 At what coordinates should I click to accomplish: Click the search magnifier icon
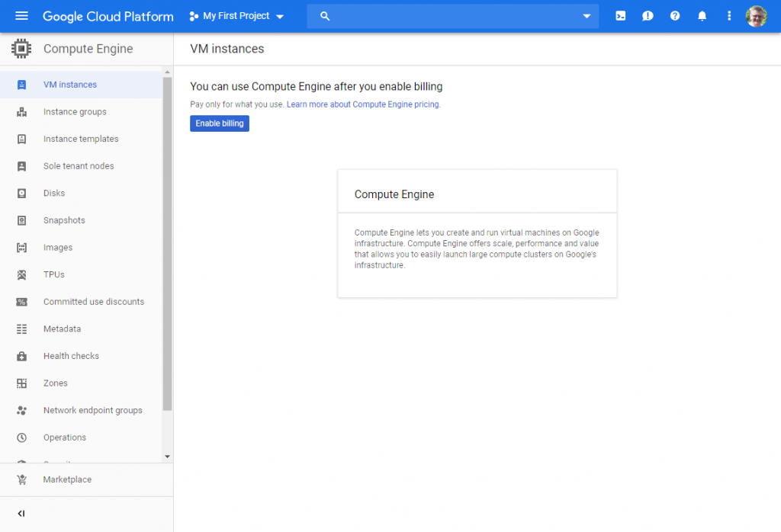click(x=325, y=16)
